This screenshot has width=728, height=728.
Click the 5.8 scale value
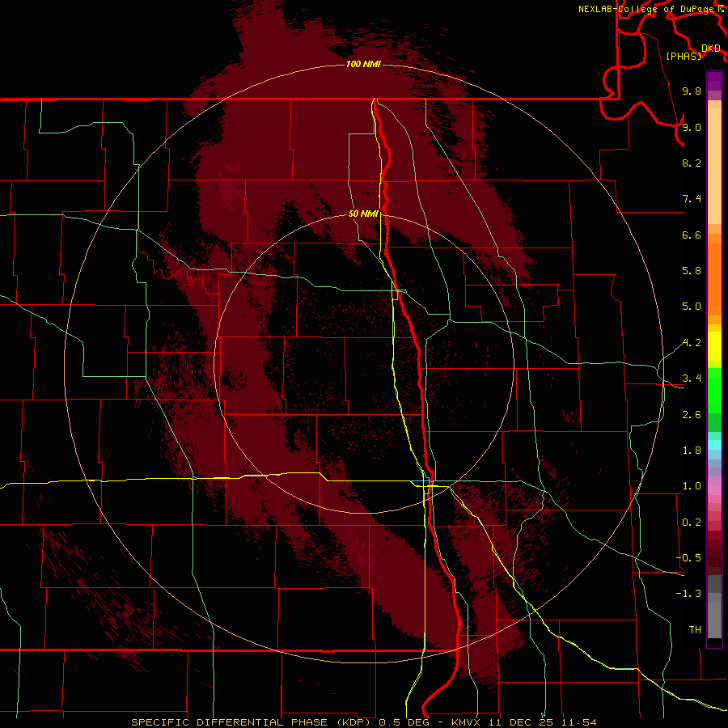[692, 271]
